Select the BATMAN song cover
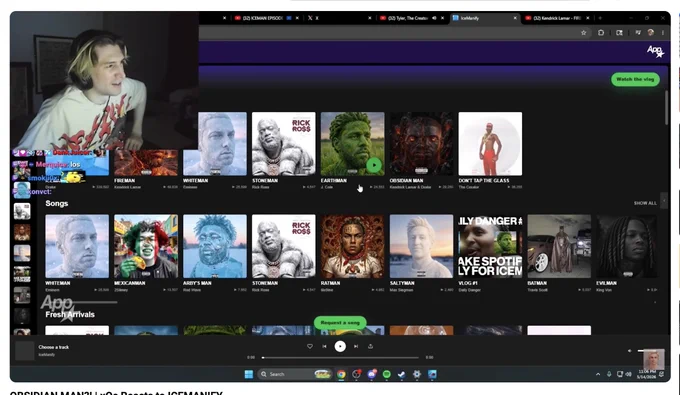Viewport: 680px width, 395px height. click(x=559, y=246)
